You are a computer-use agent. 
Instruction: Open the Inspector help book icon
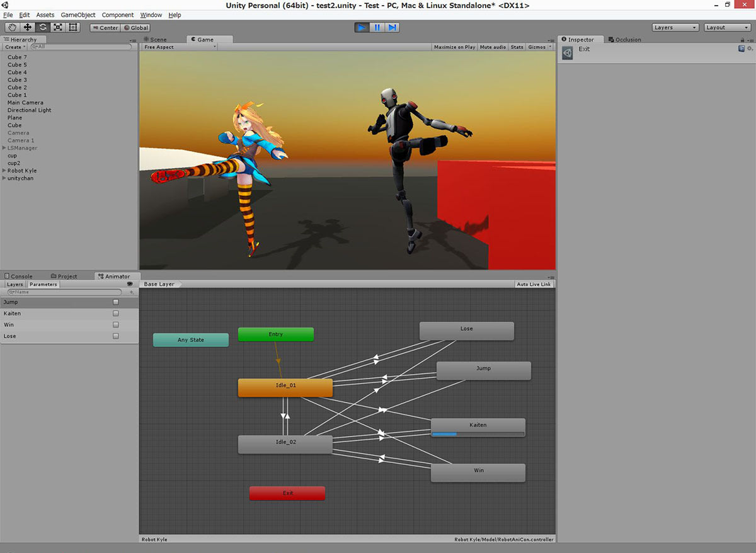[x=742, y=48]
